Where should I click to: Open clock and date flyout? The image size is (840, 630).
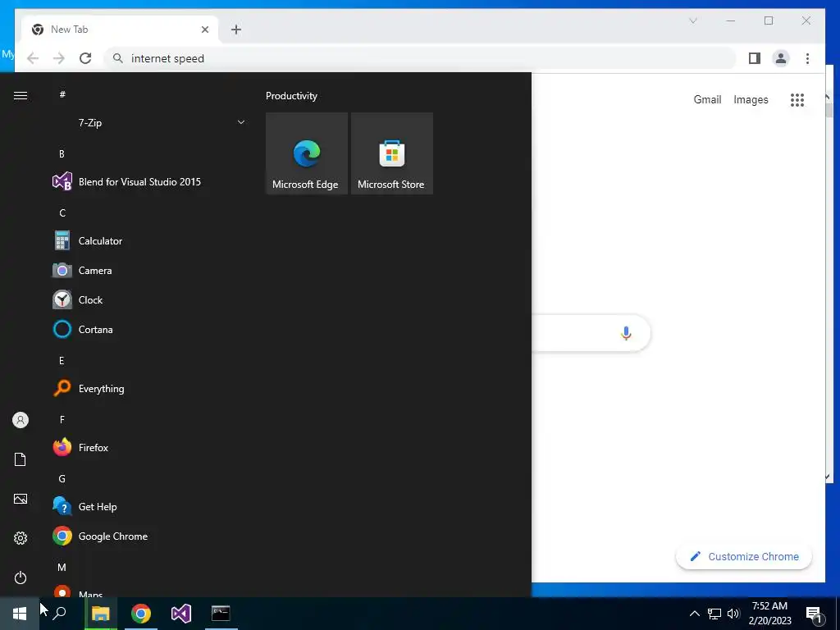[x=769, y=614]
